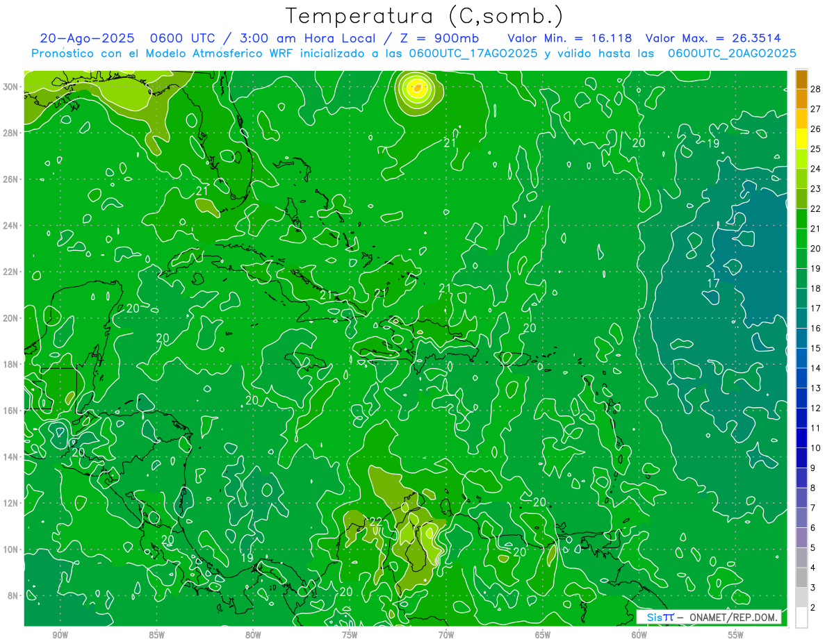Click the color scale's "14" value

coord(816,368)
